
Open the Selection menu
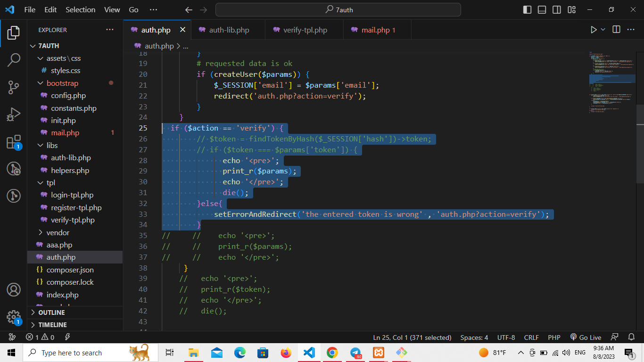point(80,9)
